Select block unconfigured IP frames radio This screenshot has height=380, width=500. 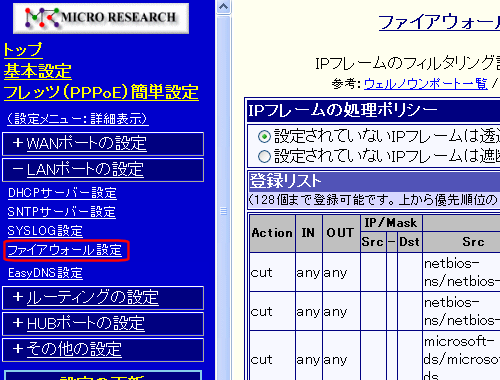[264, 157]
